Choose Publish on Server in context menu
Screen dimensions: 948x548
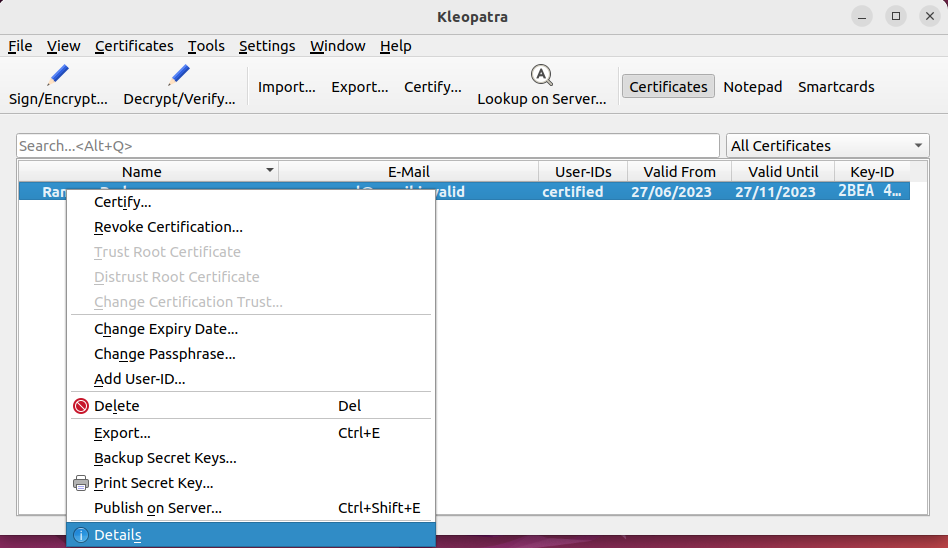coord(250,507)
